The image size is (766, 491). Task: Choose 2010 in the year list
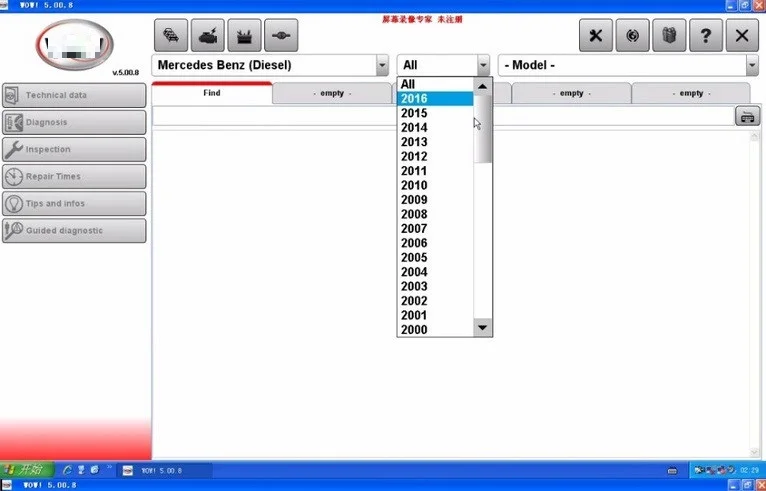coord(435,185)
